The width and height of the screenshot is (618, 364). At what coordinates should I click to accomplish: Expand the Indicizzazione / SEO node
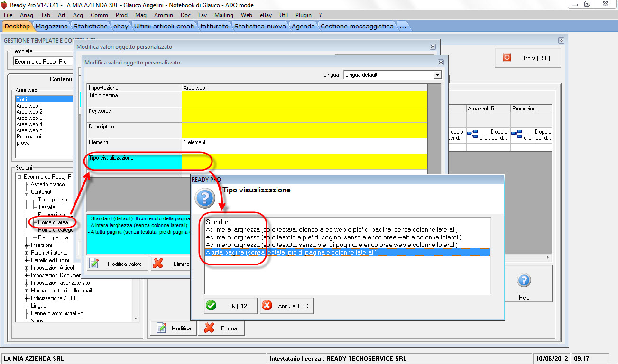(x=27, y=298)
